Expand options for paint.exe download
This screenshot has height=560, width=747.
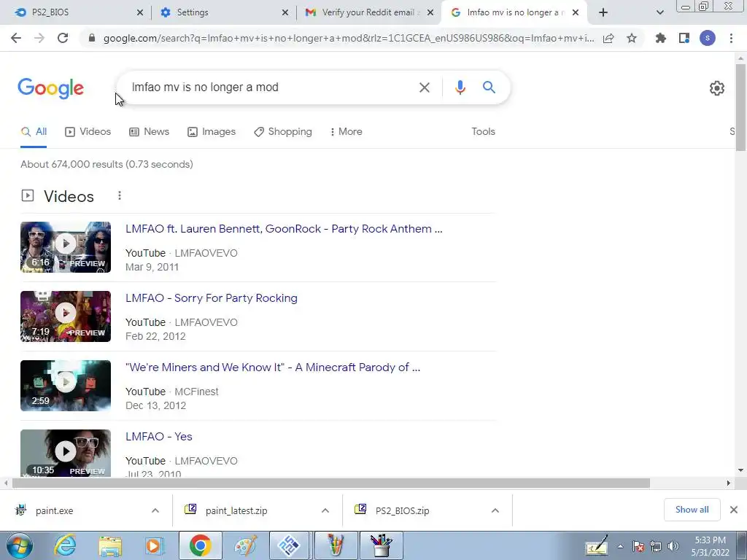pyautogui.click(x=155, y=510)
